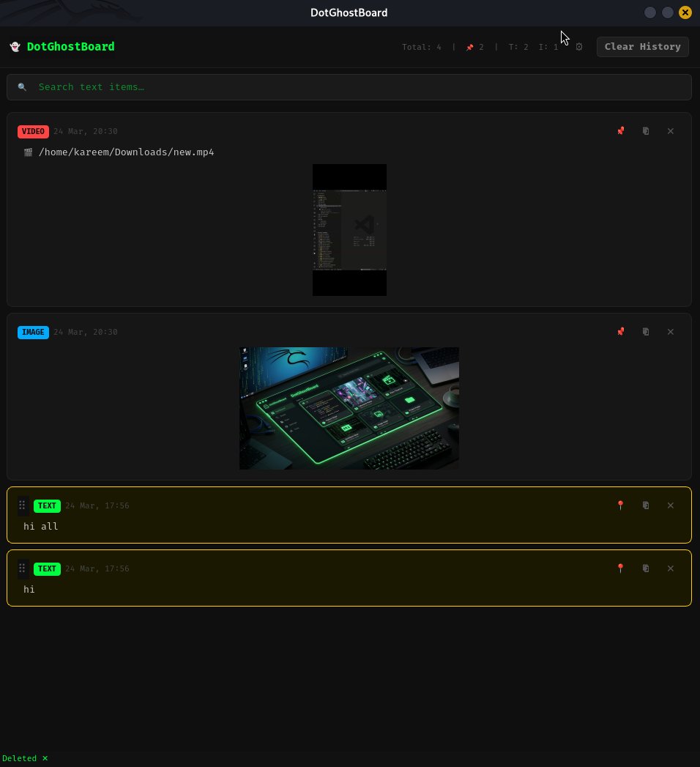Copy the 'hi' text item
Image resolution: width=700 pixels, height=767 pixels.
coord(646,568)
